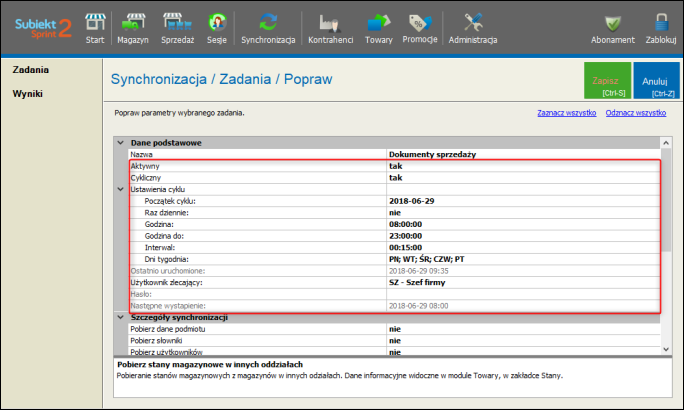
Task: Click the Odznacz wszystko link
Action: tap(636, 113)
